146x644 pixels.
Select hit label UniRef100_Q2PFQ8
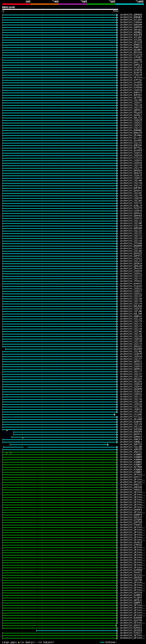[x=131, y=522]
